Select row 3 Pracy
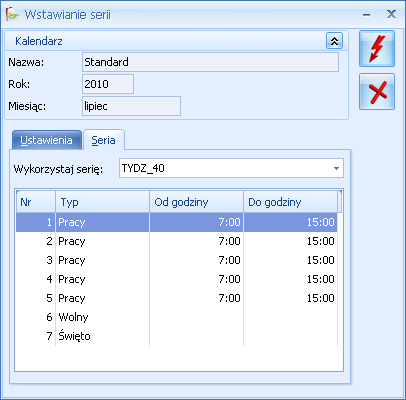Screen dimensions: 406x400 point(177,260)
